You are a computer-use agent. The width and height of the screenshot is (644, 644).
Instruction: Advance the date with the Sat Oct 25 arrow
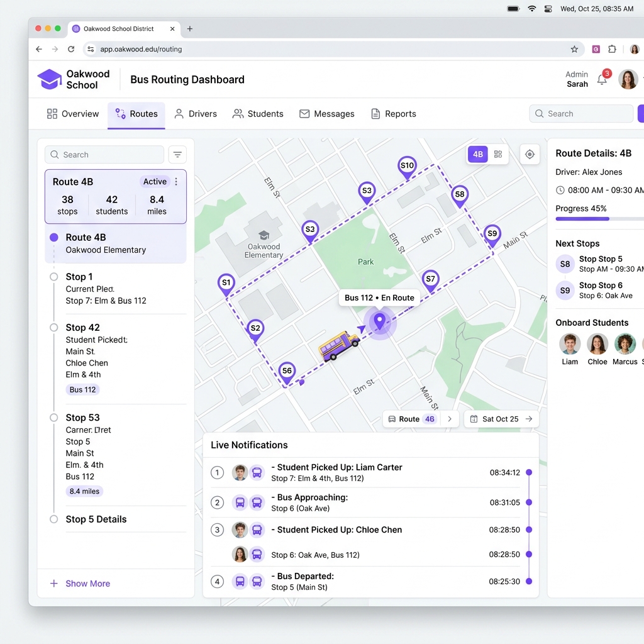click(x=529, y=419)
